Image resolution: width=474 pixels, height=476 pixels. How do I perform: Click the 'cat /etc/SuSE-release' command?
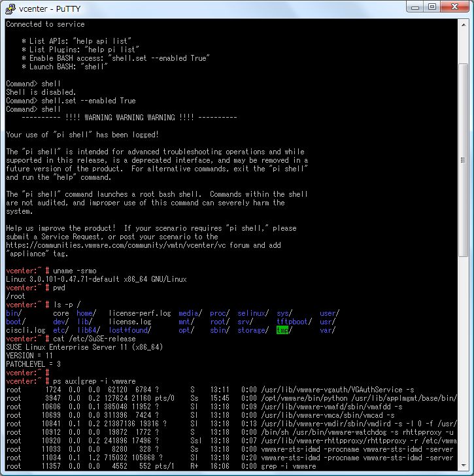coord(94,339)
